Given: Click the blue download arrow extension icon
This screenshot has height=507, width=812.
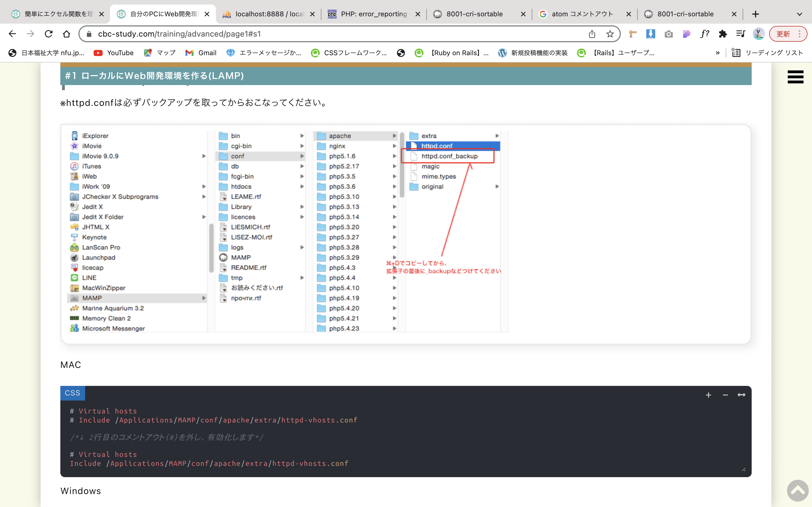Looking at the screenshot, I should (x=650, y=34).
